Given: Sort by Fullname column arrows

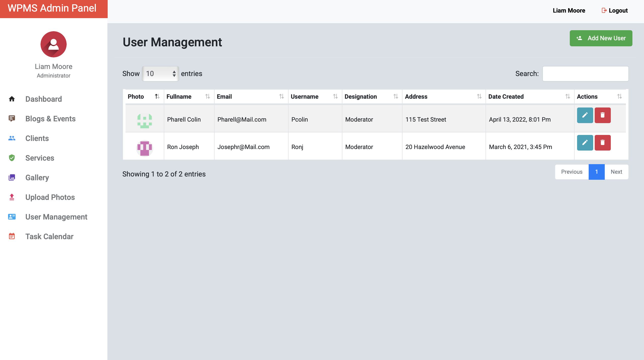Looking at the screenshot, I should tap(208, 96).
